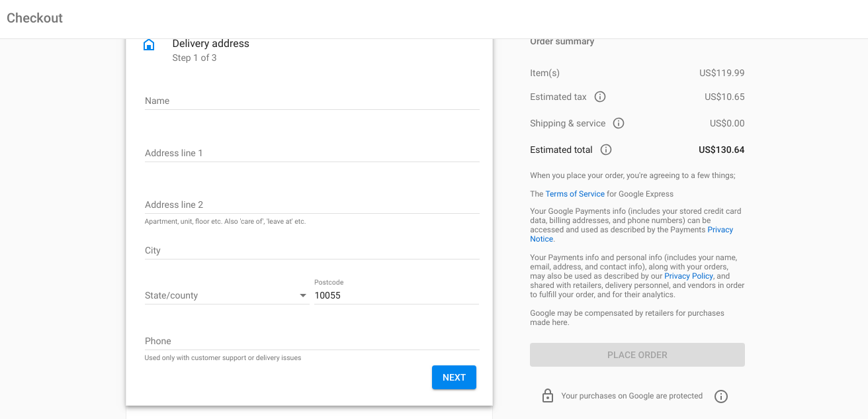This screenshot has height=419, width=868.
Task: Click the blue delivery address home icon
Action: pyautogui.click(x=149, y=44)
